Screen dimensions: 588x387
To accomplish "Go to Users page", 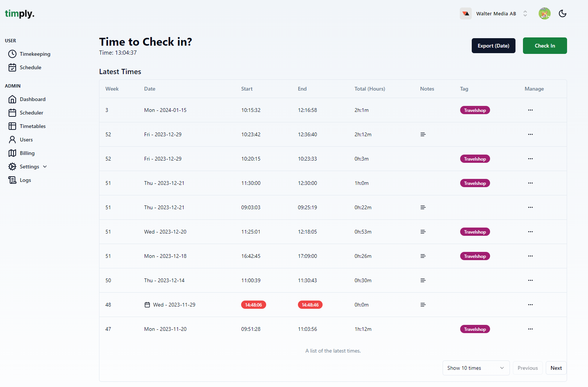I will (26, 140).
